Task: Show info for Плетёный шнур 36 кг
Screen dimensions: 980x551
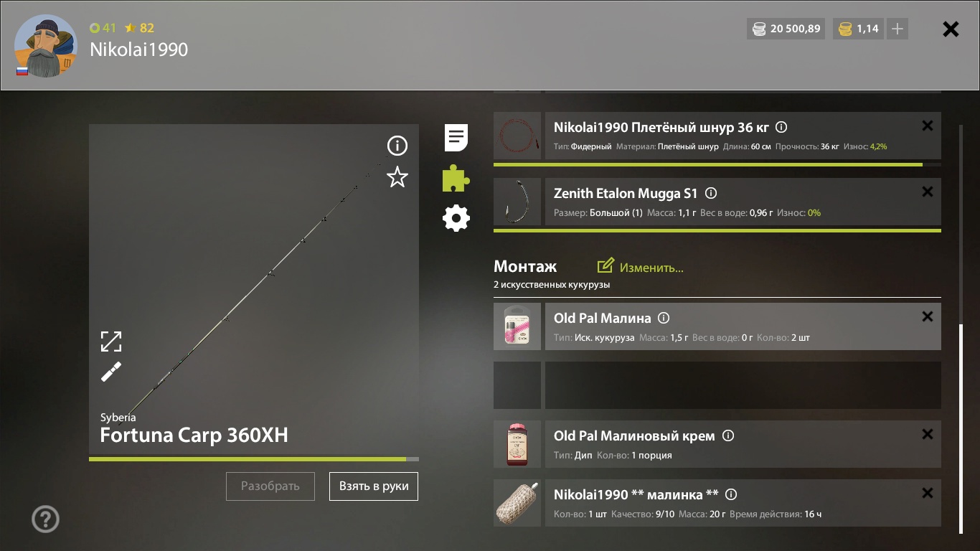Action: (x=782, y=128)
